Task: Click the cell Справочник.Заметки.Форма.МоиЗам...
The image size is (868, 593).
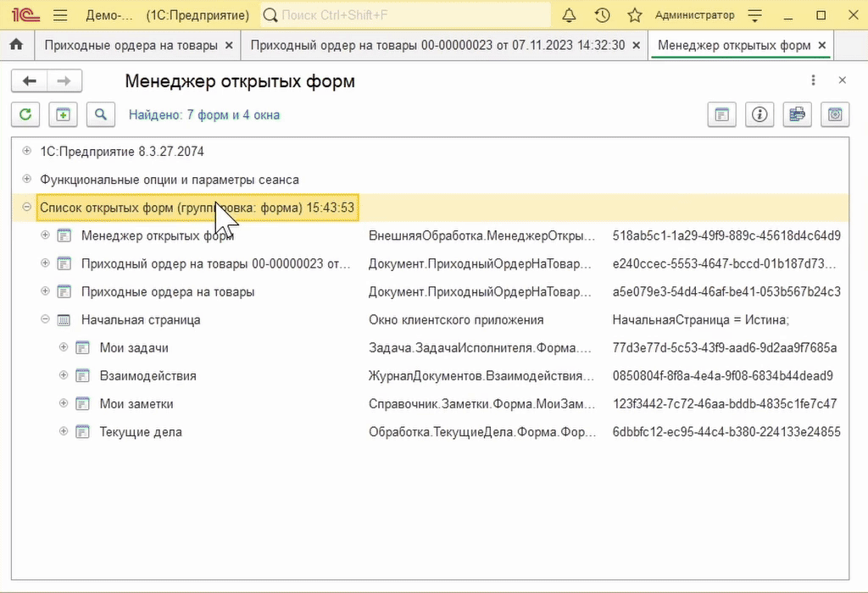Action: [x=481, y=404]
